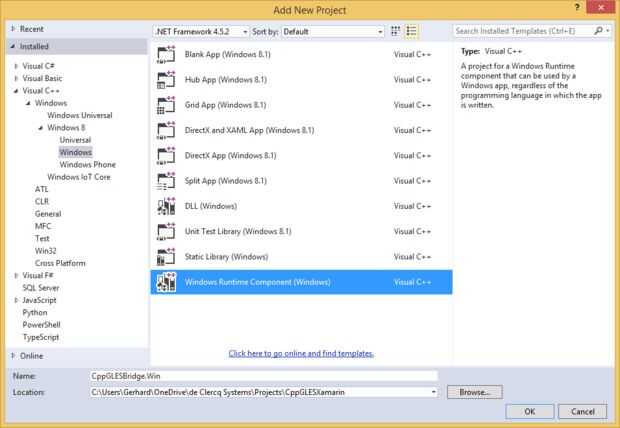620x428 pixels.
Task: Select Windows Universal in the tree
Action: 79,116
